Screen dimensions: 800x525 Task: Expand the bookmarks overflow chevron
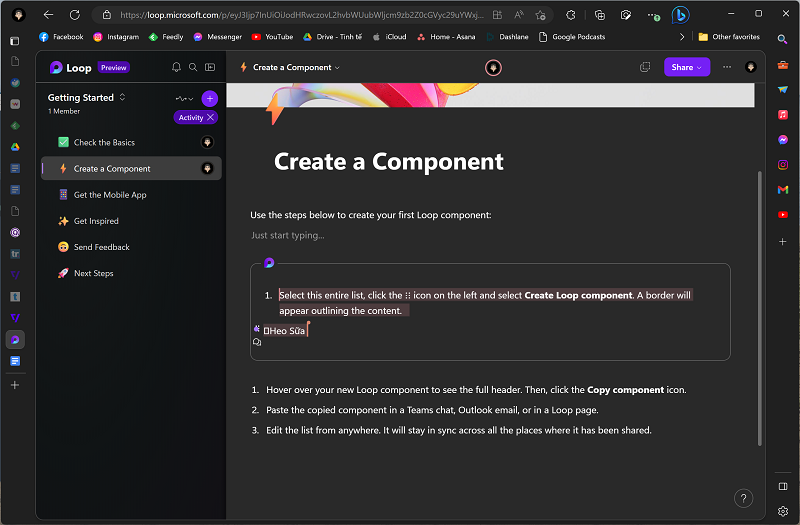pos(682,37)
